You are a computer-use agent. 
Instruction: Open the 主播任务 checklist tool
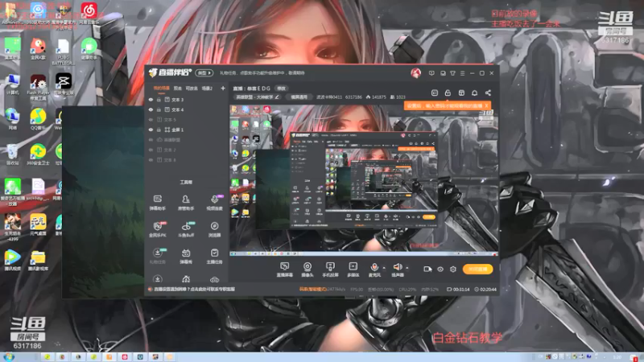click(x=214, y=256)
